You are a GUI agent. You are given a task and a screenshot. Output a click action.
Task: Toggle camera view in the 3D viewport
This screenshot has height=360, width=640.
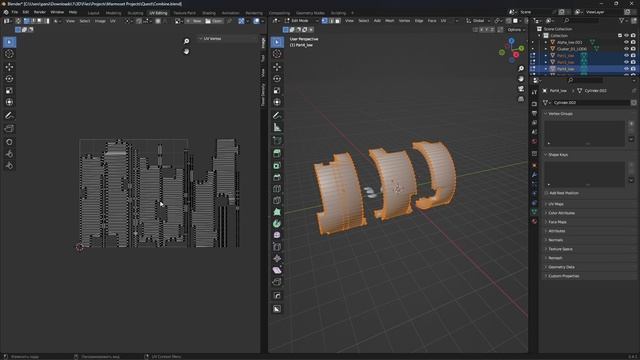[x=521, y=89]
